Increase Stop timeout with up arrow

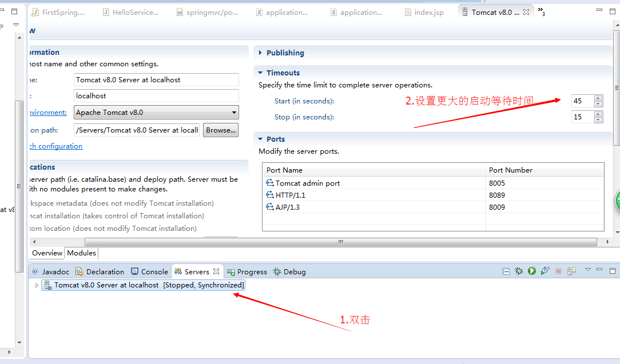click(x=598, y=114)
